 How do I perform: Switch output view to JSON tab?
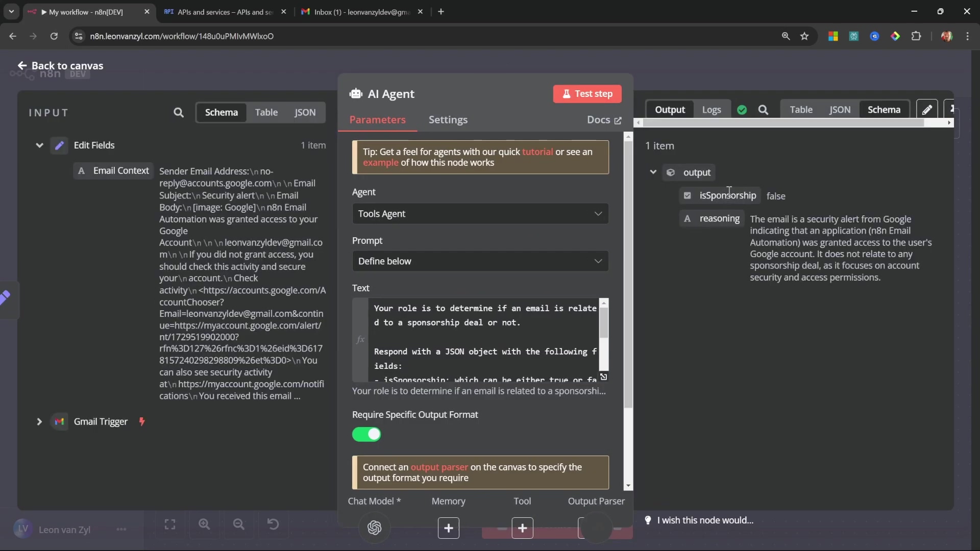click(x=839, y=110)
